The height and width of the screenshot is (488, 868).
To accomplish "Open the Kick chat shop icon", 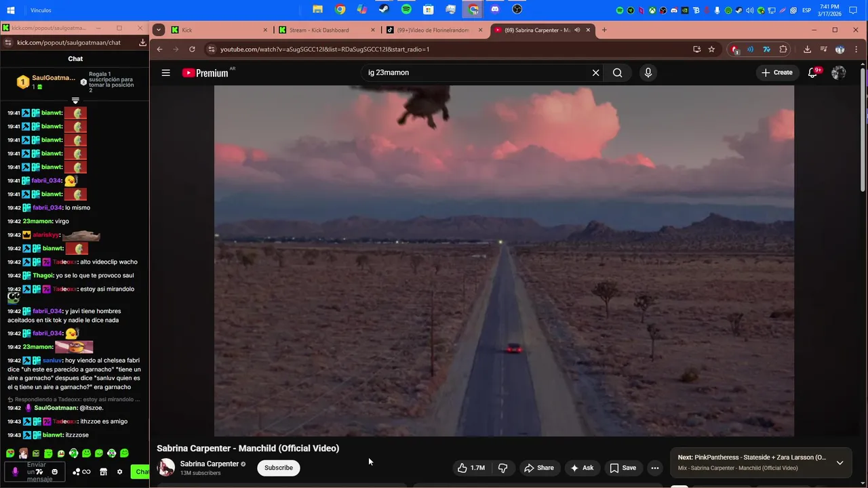I will [103, 472].
